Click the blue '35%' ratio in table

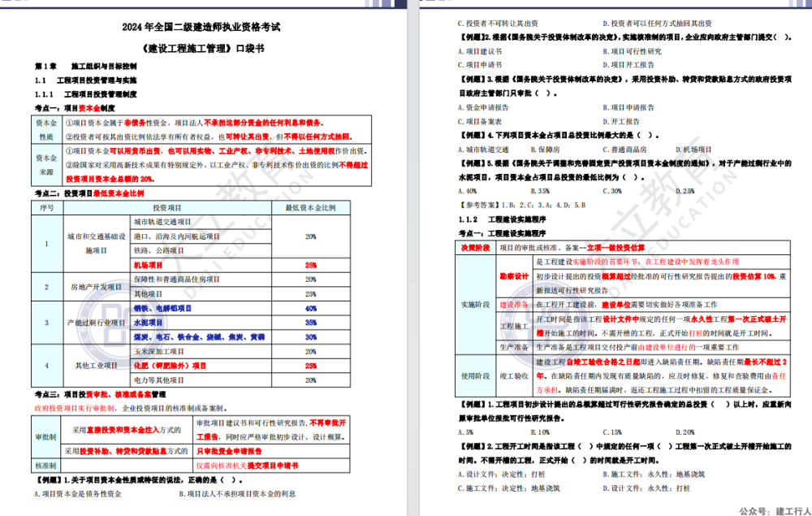point(311,323)
